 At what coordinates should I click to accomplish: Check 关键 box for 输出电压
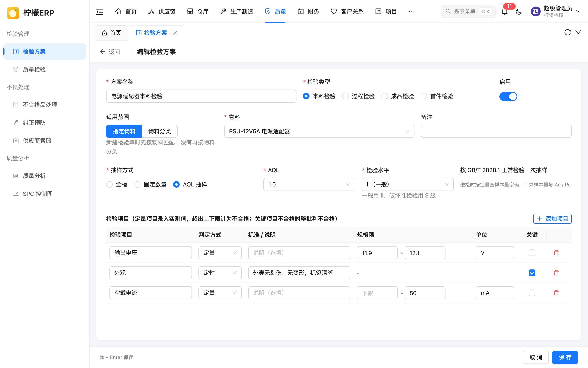click(x=532, y=253)
